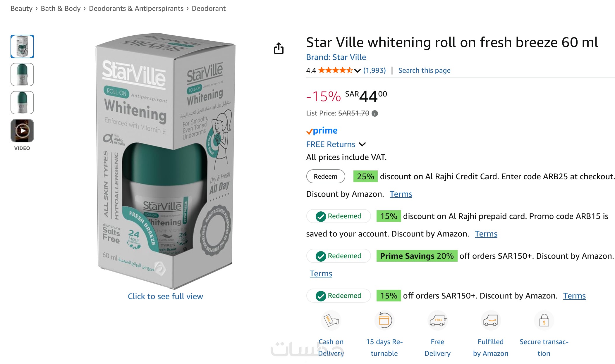Click the Cash on Delivery icon

pyautogui.click(x=331, y=320)
